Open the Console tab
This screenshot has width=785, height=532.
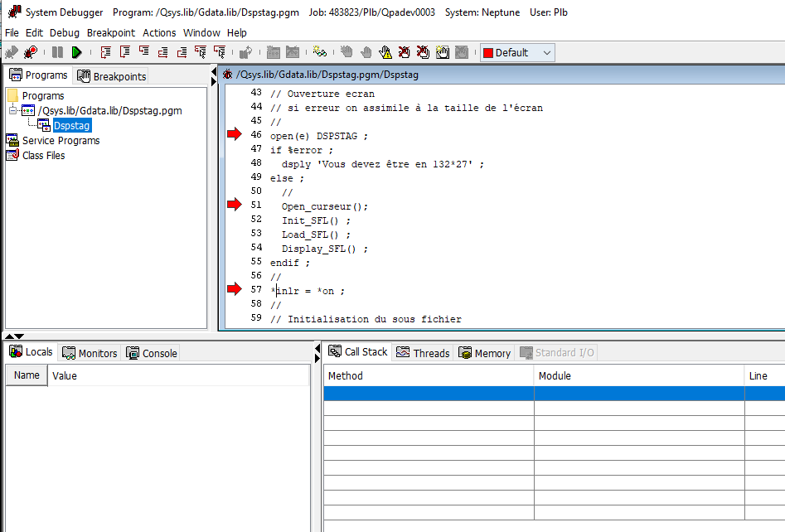coord(152,353)
